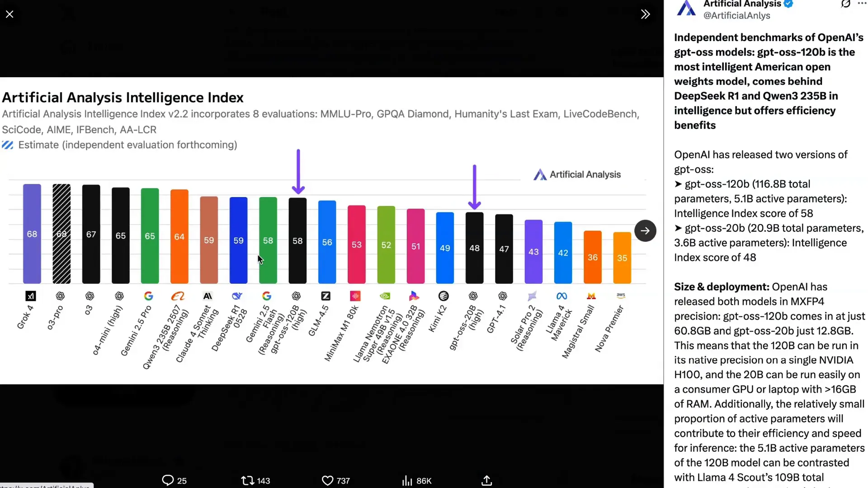The image size is (868, 488).
Task: Click the MiniMax logo above M1 80k
Action: coord(355,296)
